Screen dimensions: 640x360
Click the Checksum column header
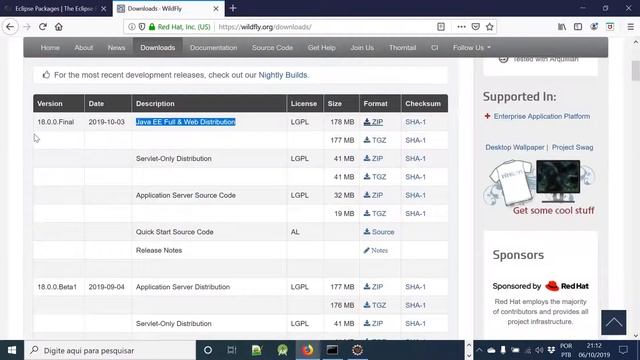423,104
